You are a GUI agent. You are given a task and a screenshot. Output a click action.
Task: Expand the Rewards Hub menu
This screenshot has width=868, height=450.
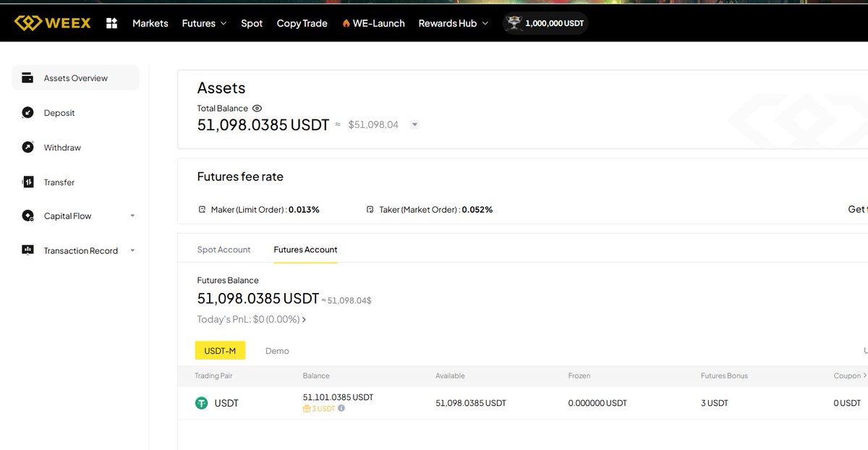point(485,23)
